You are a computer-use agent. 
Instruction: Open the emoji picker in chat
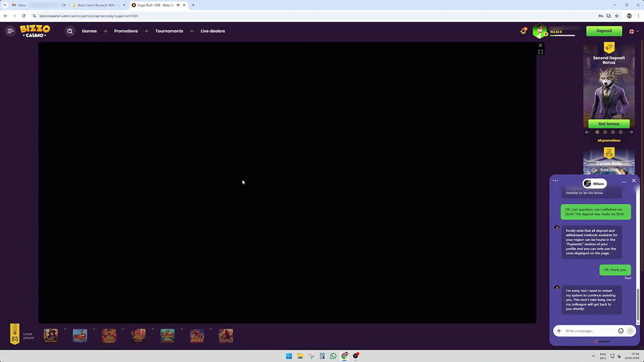pyautogui.click(x=621, y=331)
